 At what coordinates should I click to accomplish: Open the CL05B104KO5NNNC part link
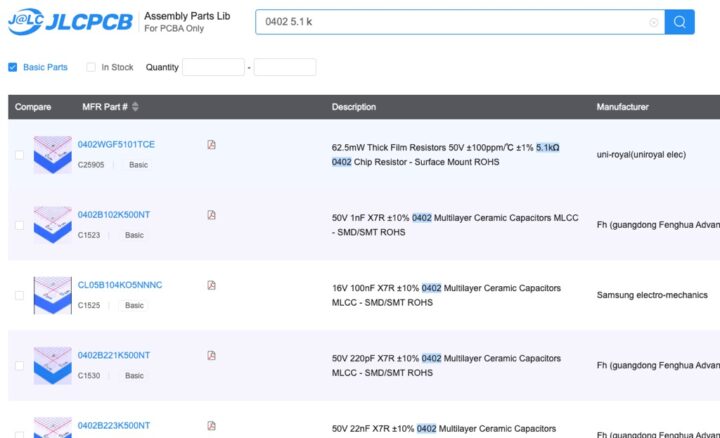click(x=120, y=285)
